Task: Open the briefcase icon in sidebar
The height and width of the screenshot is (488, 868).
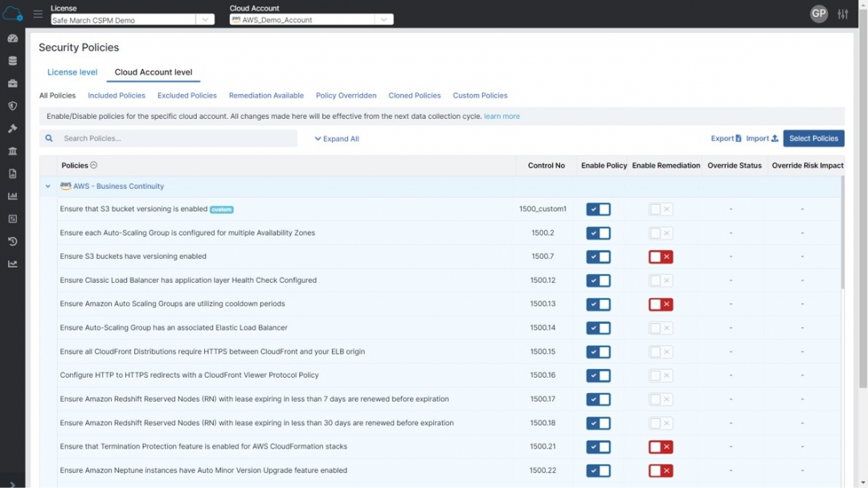Action: pos(12,84)
